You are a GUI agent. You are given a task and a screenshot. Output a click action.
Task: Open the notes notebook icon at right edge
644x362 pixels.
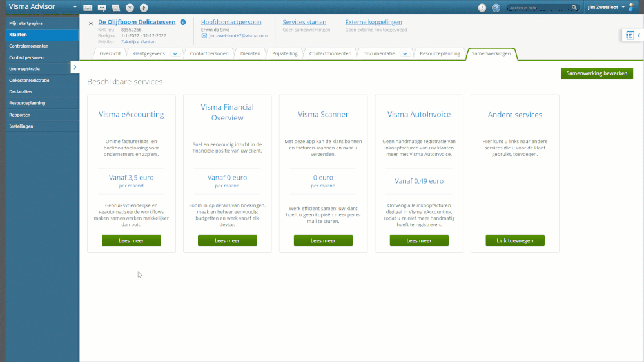[x=630, y=35]
